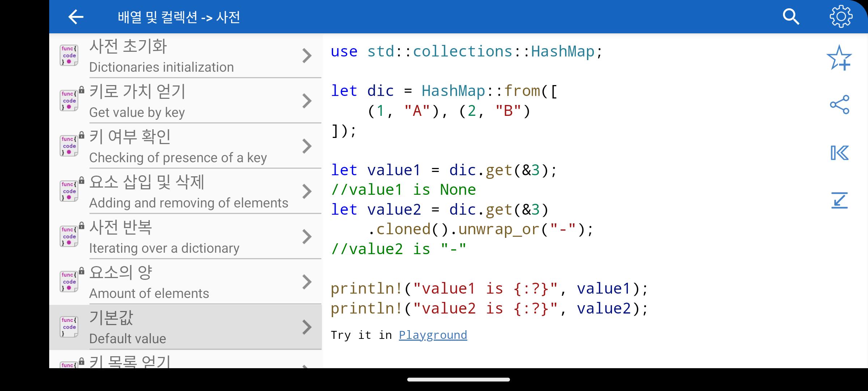868x391 pixels.
Task: Click the diagonal arrow collapse icon
Action: pos(839,200)
